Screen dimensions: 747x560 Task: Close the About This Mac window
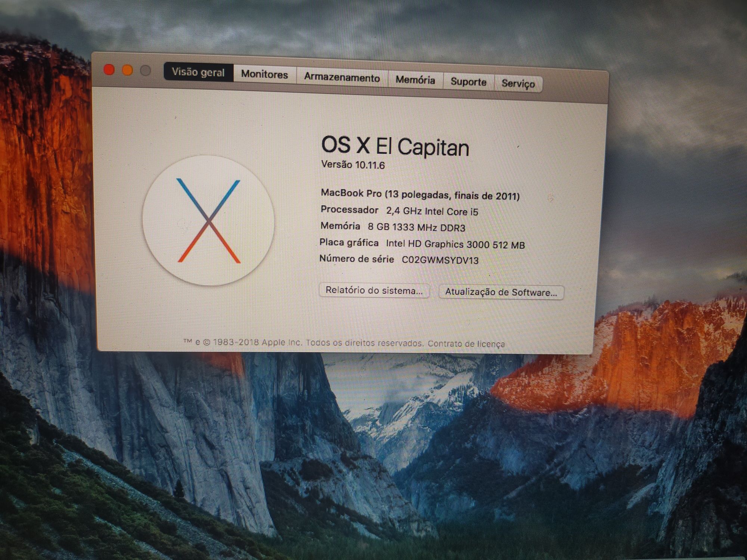point(109,69)
